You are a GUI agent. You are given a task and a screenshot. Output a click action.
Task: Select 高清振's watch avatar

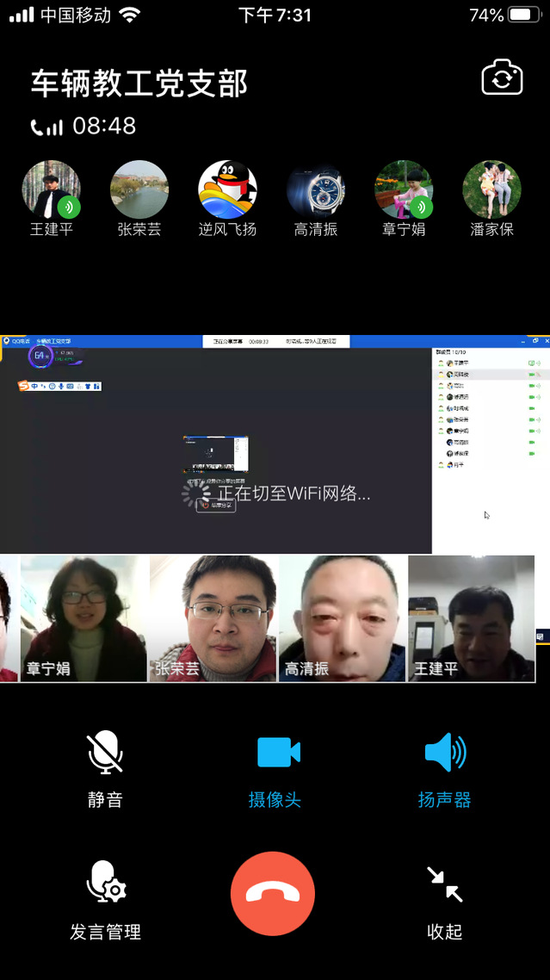point(315,189)
